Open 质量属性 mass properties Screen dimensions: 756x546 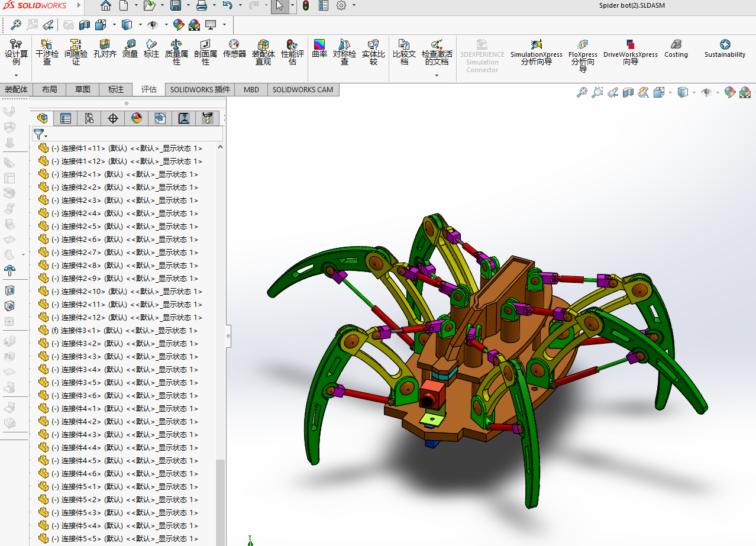pos(176,51)
